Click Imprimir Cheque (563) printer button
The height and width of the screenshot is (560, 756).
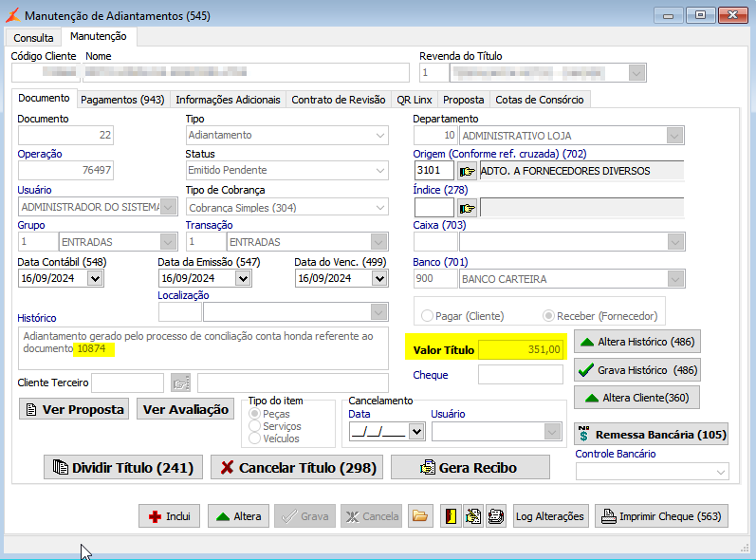coord(661,516)
